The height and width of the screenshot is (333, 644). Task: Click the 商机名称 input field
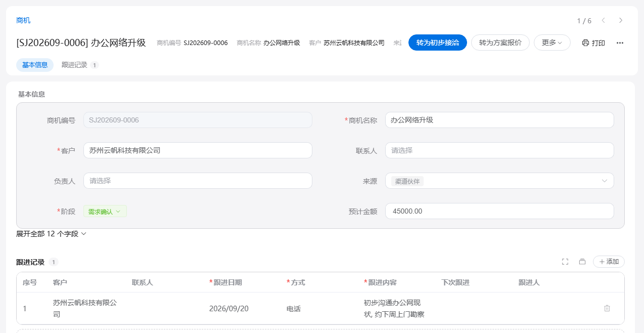tap(499, 120)
